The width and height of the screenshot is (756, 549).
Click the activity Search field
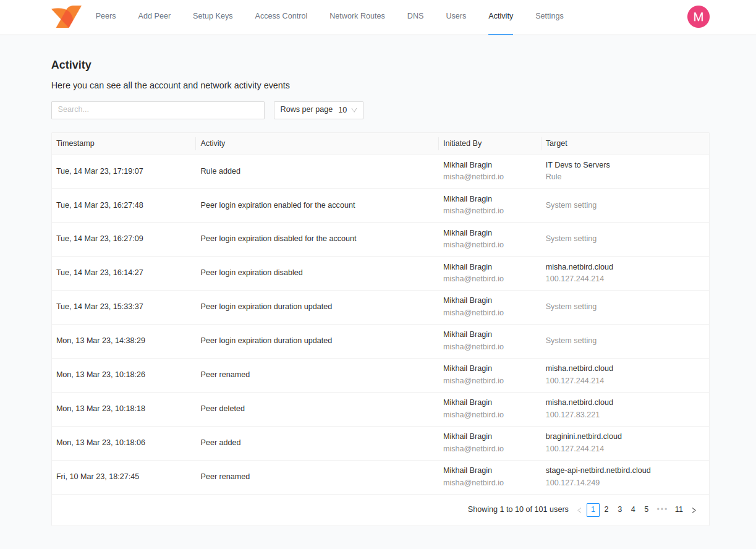[x=158, y=110]
